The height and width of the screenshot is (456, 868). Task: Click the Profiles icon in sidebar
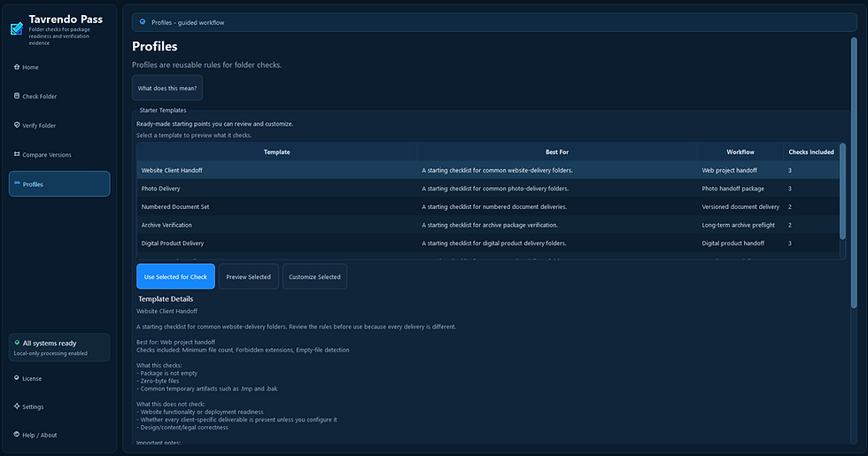pos(17,183)
